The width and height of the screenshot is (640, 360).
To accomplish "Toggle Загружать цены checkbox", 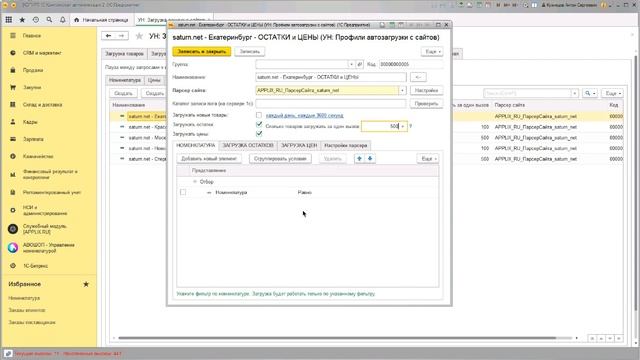I will click(259, 133).
